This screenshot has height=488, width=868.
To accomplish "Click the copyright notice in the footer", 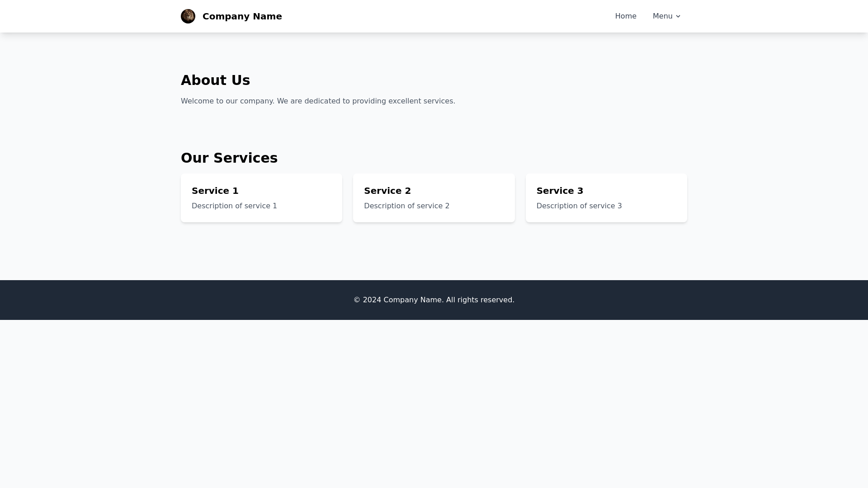I will pos(434,300).
